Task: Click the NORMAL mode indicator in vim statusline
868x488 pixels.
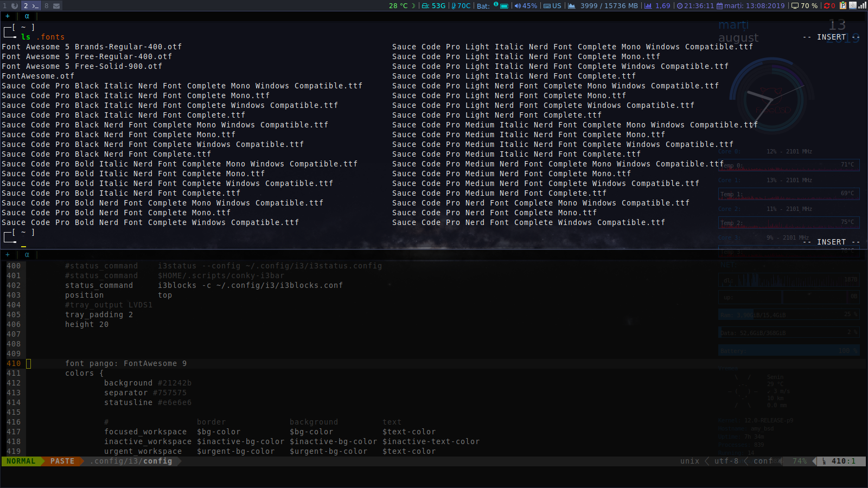Action: [21, 461]
